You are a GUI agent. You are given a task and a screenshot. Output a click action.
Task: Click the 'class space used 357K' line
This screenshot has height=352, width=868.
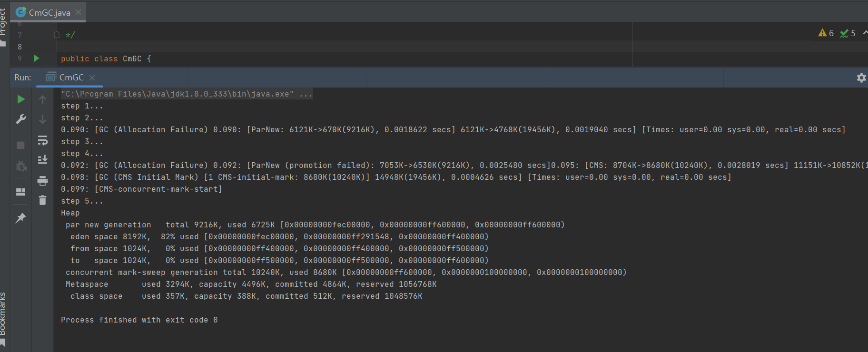point(246,296)
